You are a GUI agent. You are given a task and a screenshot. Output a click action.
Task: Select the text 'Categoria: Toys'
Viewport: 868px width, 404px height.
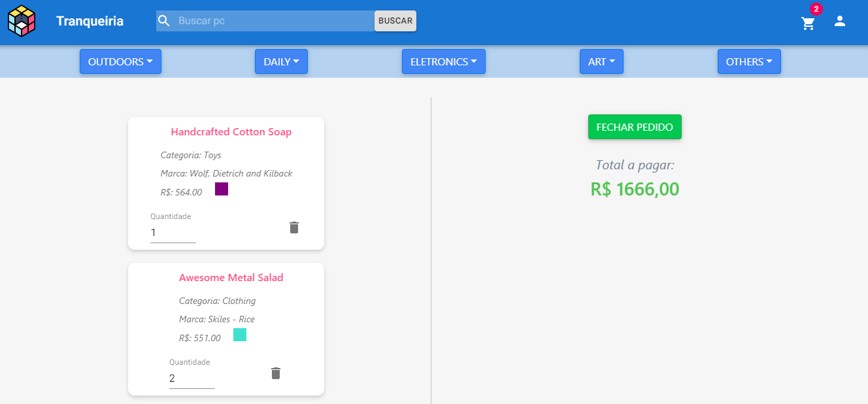191,156
